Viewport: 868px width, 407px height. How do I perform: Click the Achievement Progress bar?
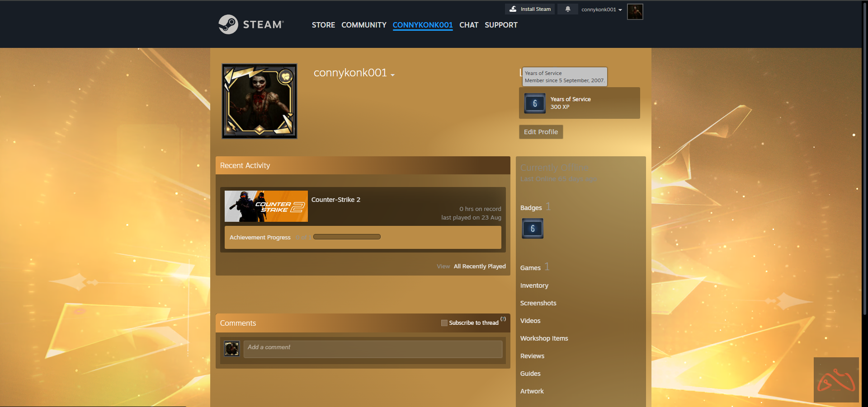click(347, 237)
